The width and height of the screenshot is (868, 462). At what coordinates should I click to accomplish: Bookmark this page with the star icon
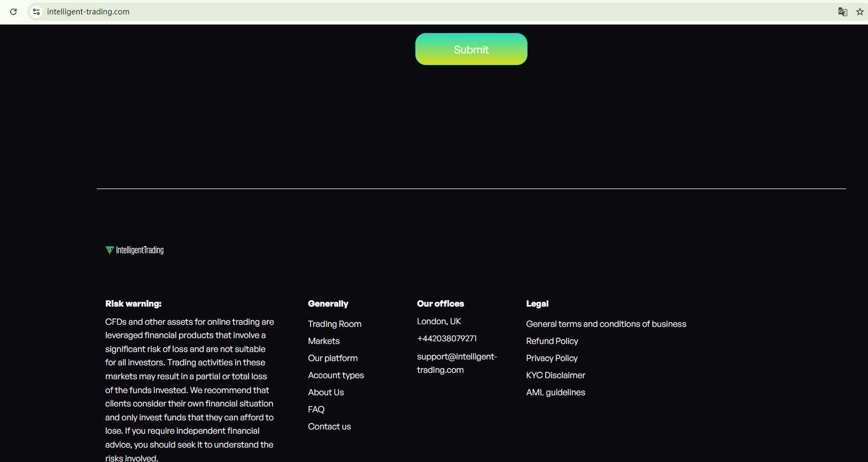(x=860, y=12)
